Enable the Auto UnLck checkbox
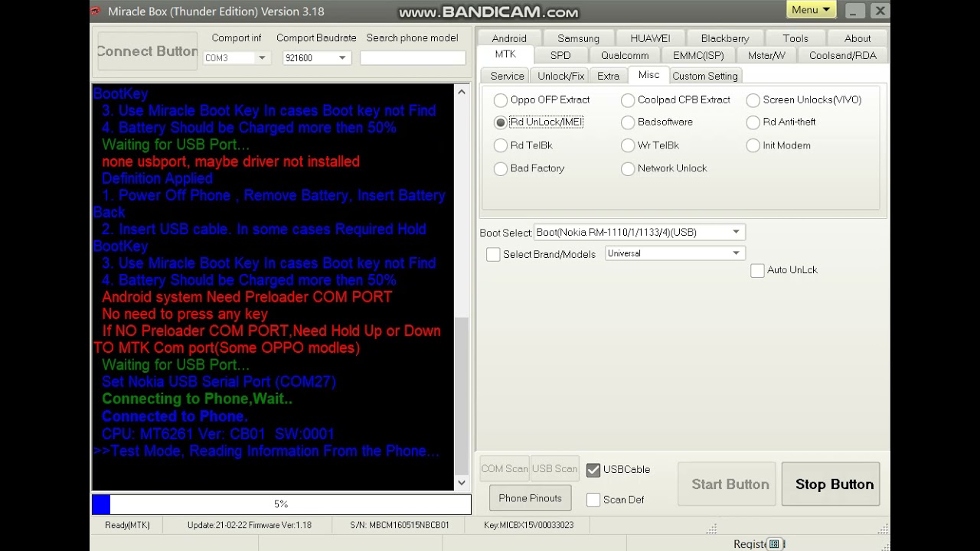The image size is (980, 551). click(757, 270)
